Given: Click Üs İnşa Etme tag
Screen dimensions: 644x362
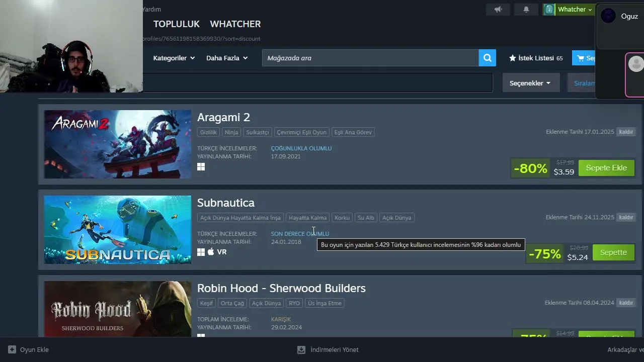Looking at the screenshot, I should tap(325, 303).
